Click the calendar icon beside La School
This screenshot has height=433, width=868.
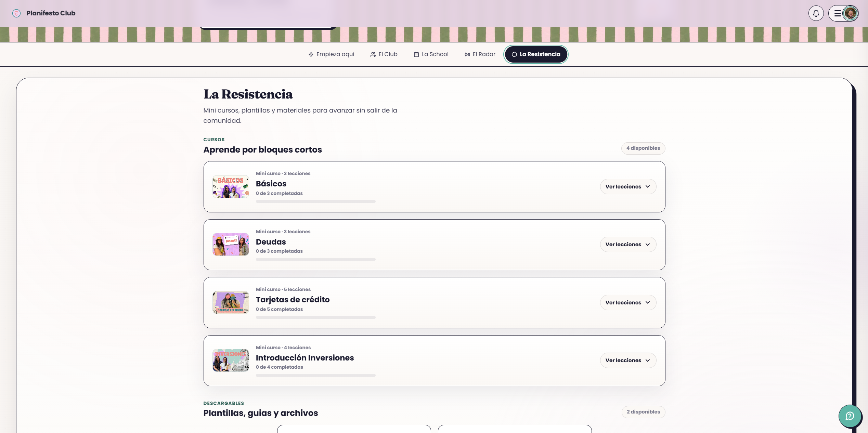416,54
